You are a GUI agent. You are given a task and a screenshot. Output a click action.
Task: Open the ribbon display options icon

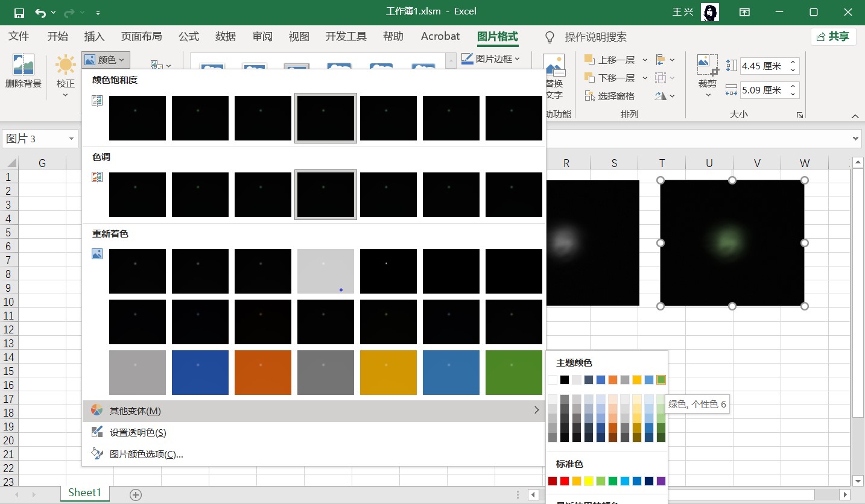(745, 12)
